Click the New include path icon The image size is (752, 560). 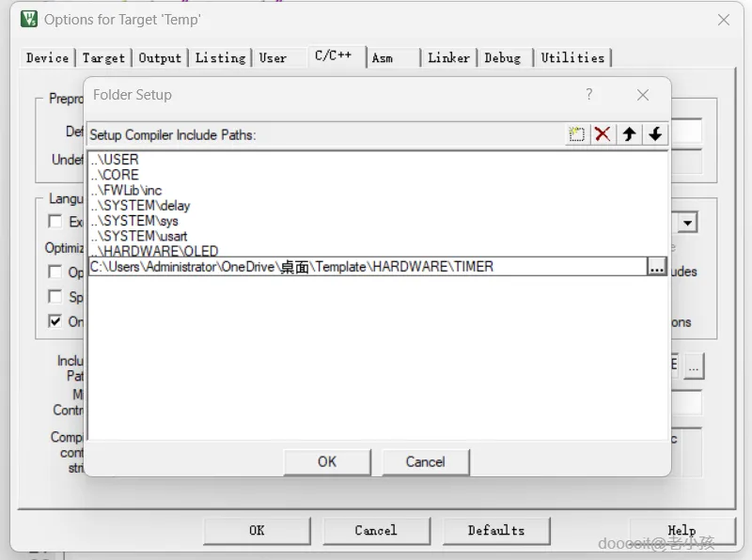pos(576,134)
